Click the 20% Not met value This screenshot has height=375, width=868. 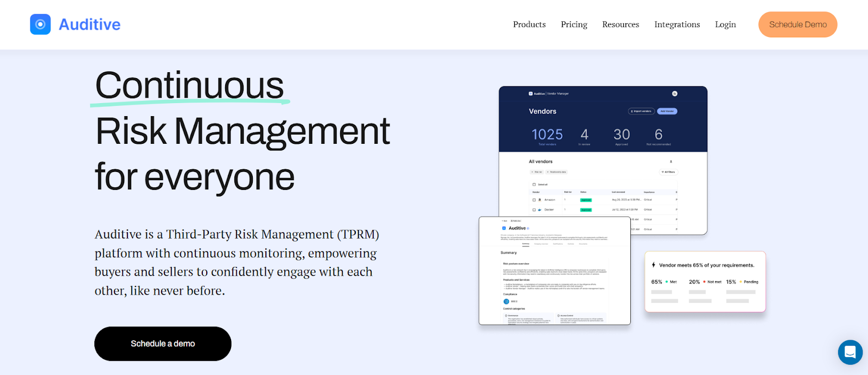(694, 282)
